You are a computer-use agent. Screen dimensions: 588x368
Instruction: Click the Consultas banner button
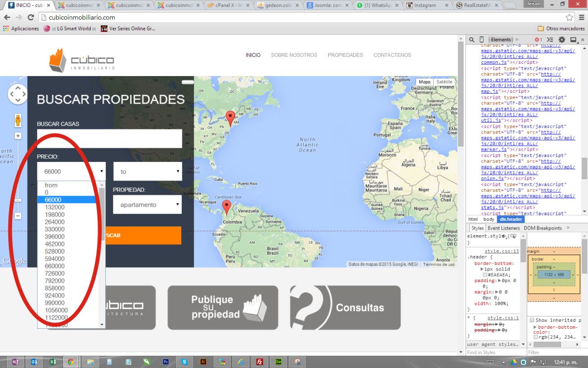pos(345,308)
